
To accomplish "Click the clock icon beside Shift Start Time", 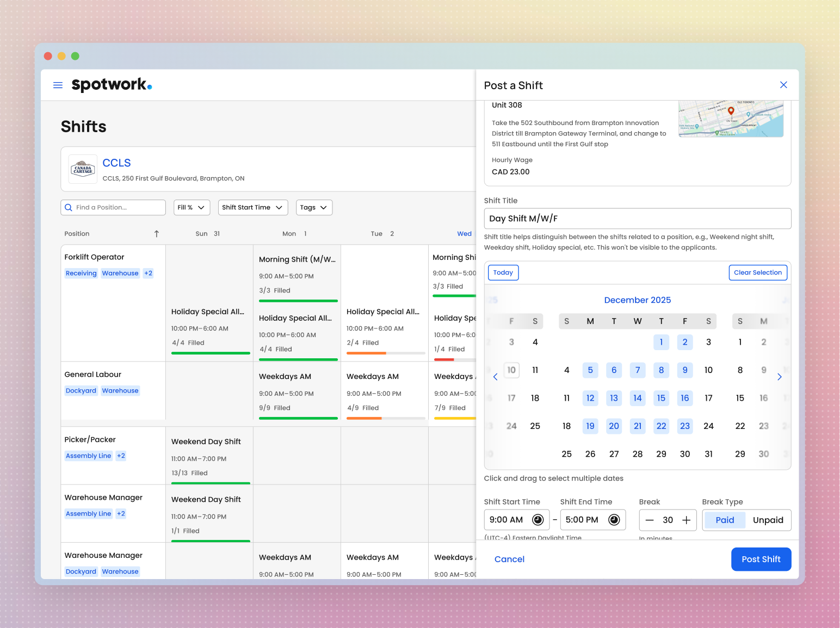I will 538,519.
